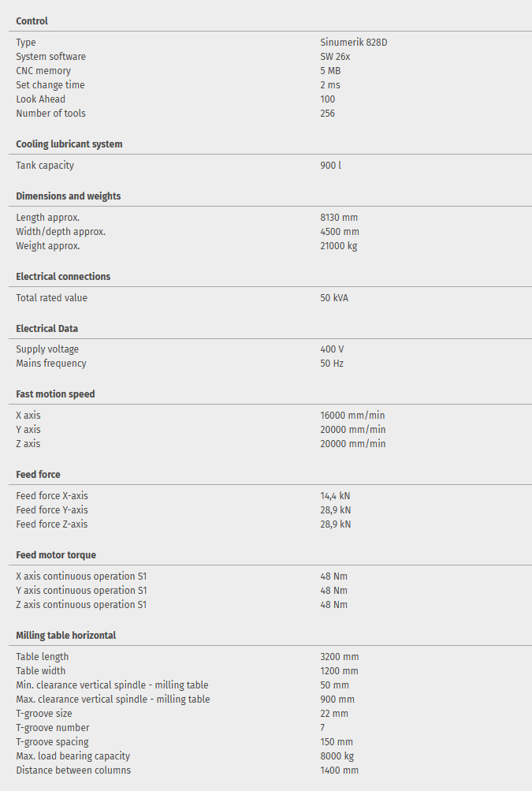Click the Electrical connections heading
Screen dimensions: 532x791
(x=63, y=277)
